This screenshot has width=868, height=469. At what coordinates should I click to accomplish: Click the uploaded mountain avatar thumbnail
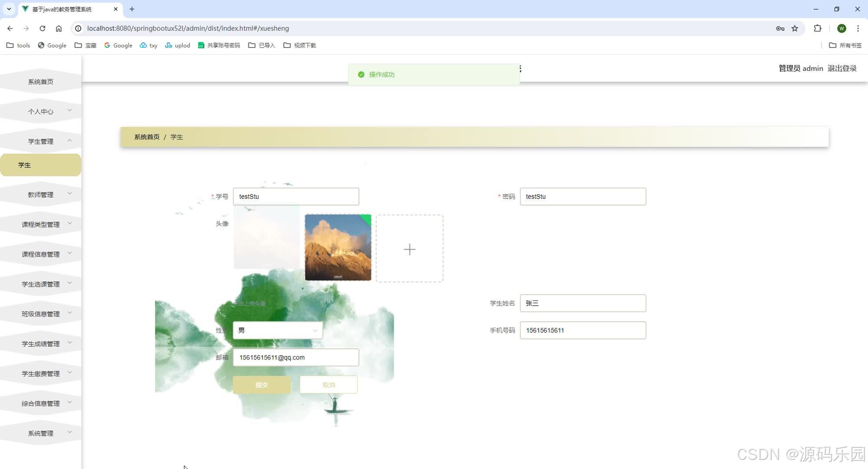[x=338, y=247]
